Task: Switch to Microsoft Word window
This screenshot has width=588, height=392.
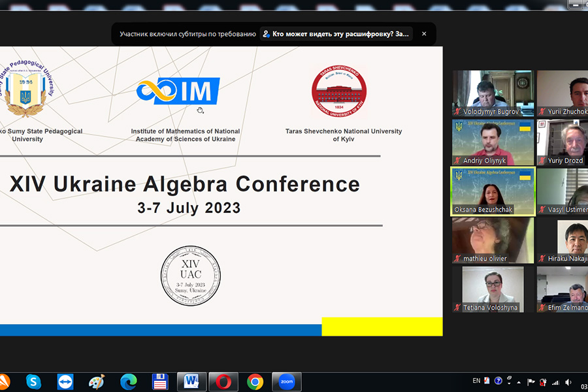Action: coord(191,382)
